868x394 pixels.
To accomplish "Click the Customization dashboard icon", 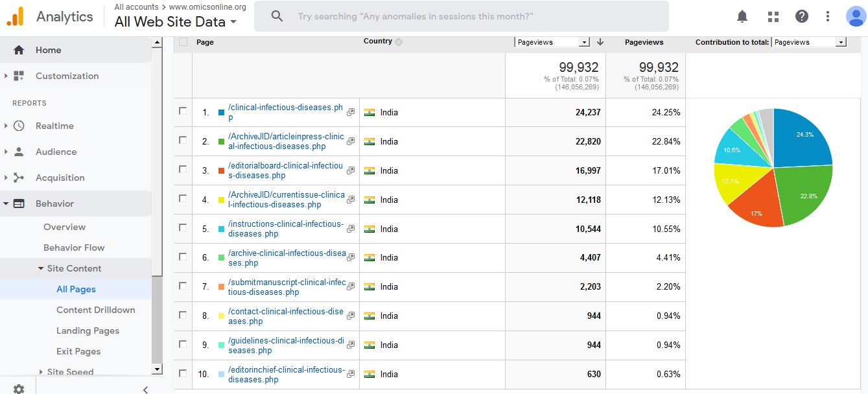I will click(x=18, y=76).
